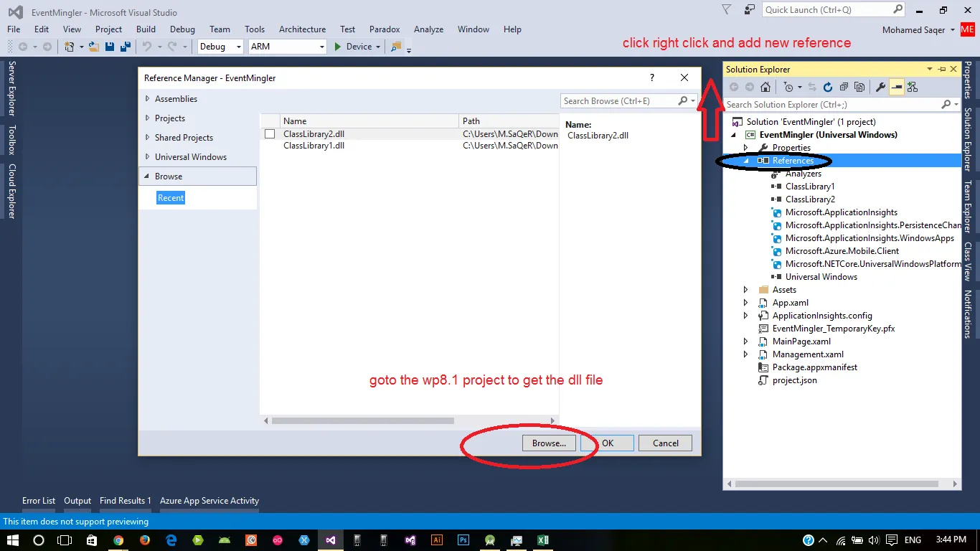
Task: Expand the Assets folder node
Action: (x=746, y=290)
